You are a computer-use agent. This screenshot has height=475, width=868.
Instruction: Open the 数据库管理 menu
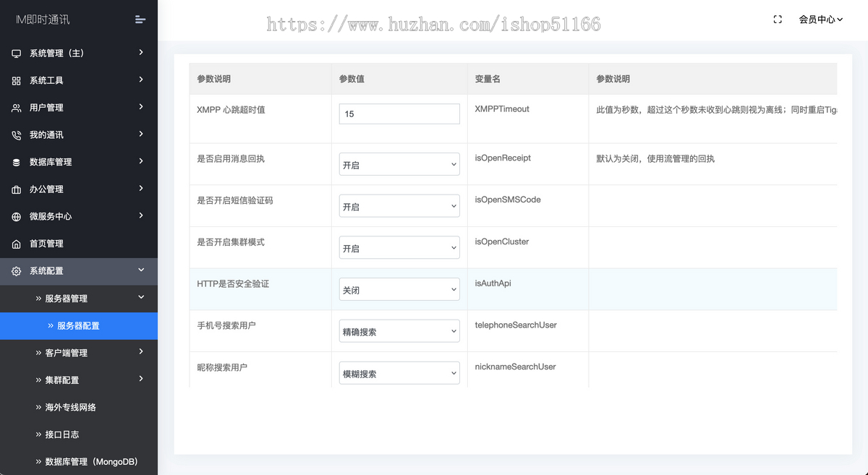79,163
